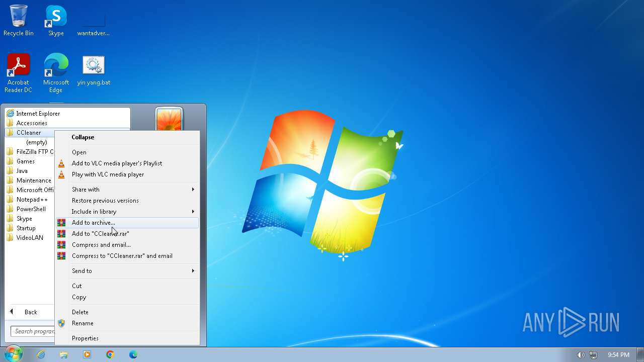Open File Explorer from the taskbar
This screenshot has width=644, height=362.
point(64,354)
